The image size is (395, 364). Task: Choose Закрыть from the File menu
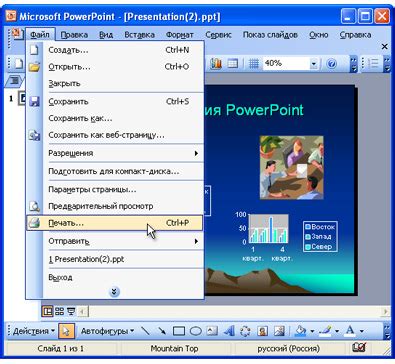click(x=115, y=83)
